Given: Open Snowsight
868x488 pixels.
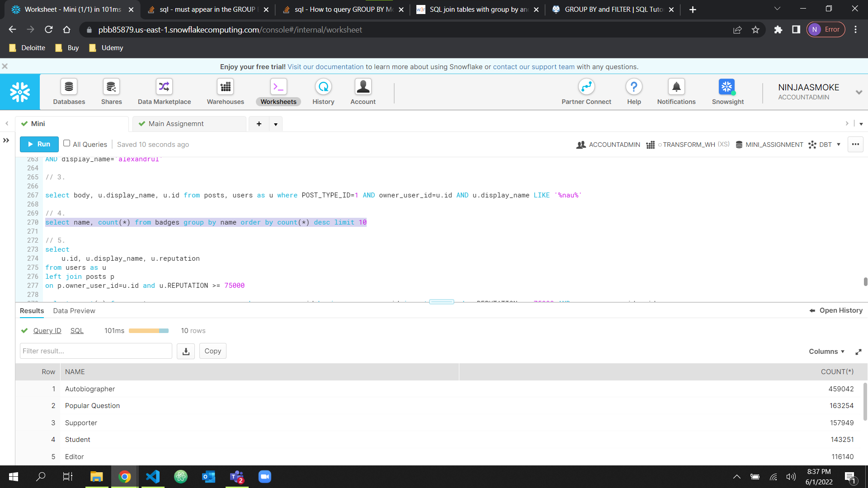Looking at the screenshot, I should coord(727,91).
